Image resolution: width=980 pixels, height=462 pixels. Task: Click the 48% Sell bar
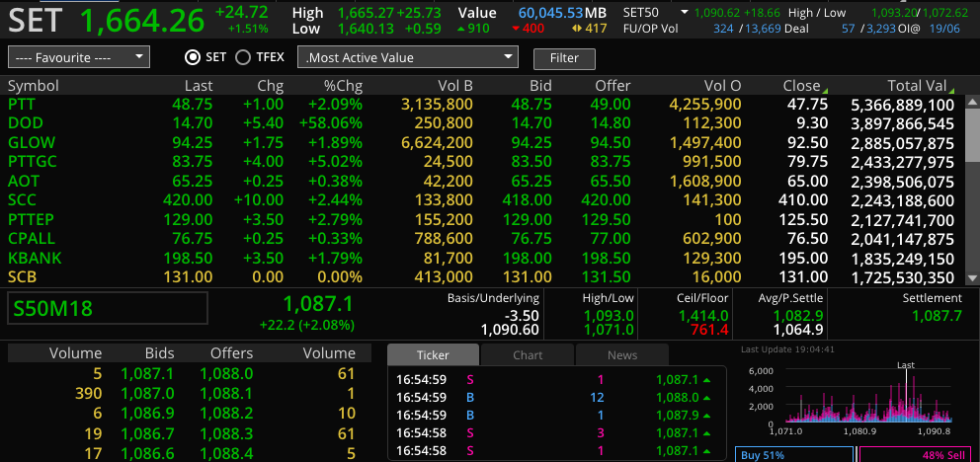coord(915,454)
